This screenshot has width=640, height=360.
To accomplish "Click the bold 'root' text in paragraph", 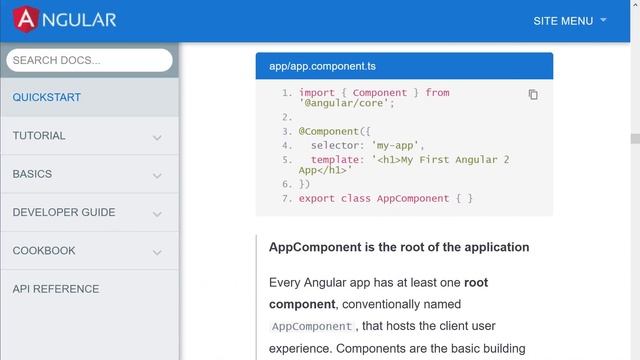I will 476,282.
